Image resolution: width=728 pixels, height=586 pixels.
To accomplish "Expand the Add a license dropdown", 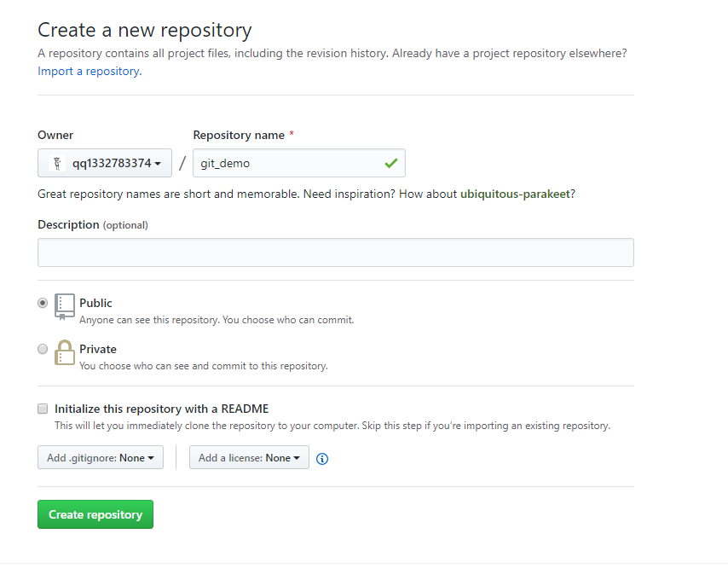I will click(249, 458).
